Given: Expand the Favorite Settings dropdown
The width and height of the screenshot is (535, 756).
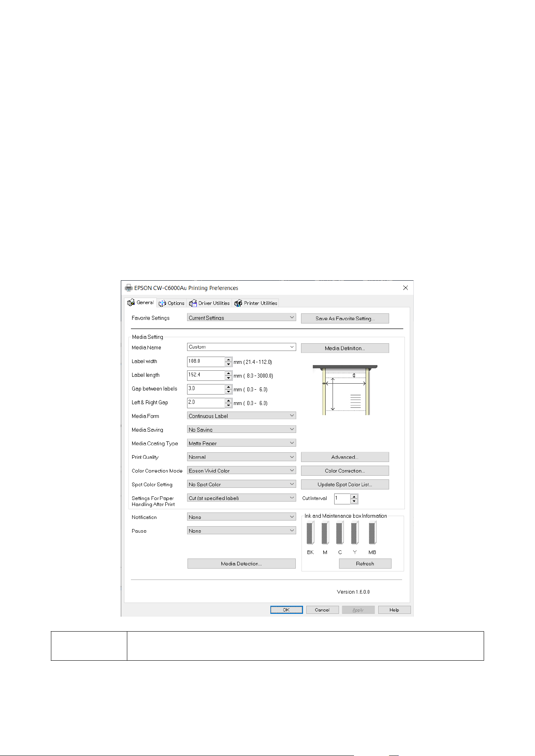Looking at the screenshot, I should tap(242, 318).
